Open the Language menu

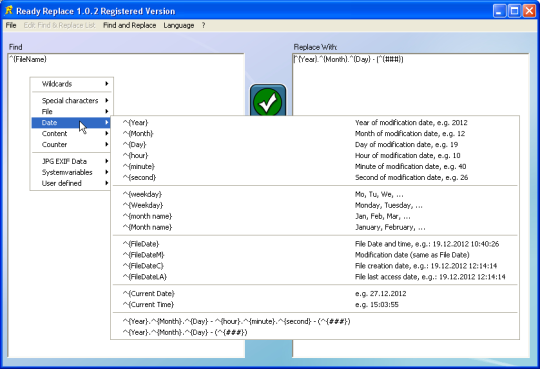click(x=179, y=25)
